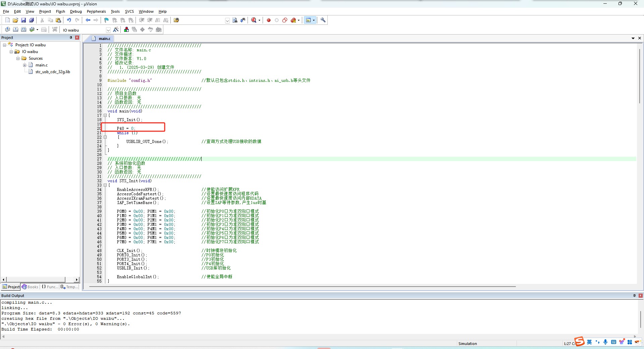
Task: Open Options for Target magic wand
Action: click(116, 30)
